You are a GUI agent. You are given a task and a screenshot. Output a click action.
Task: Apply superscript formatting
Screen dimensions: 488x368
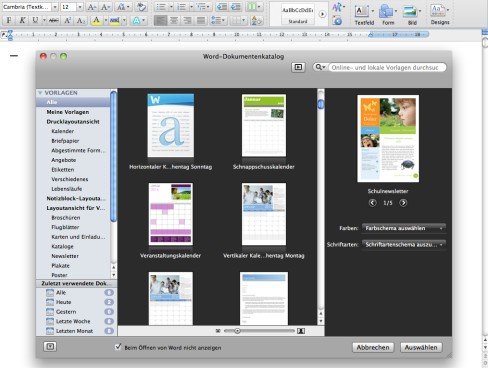pos(67,20)
